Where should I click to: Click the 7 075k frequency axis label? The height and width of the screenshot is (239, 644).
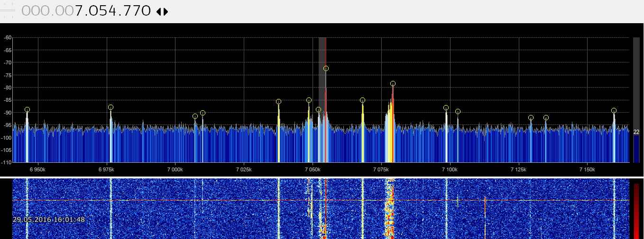381,169
